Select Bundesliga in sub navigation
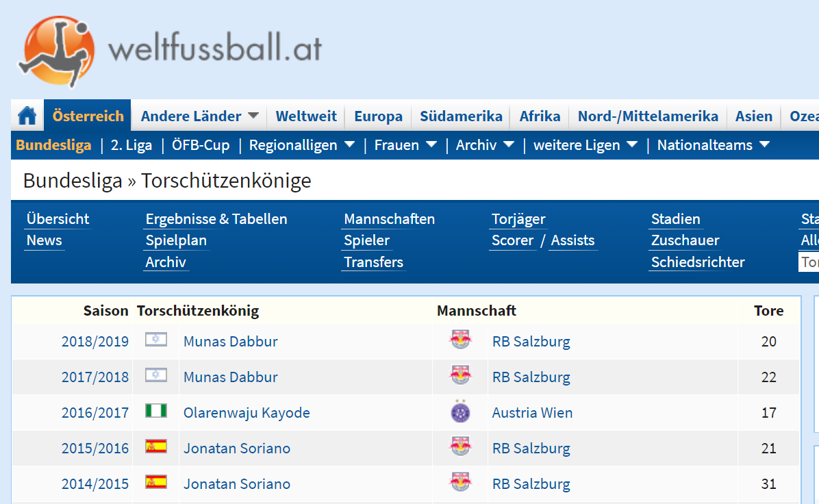Viewport: 819px width, 504px height. 53,145
